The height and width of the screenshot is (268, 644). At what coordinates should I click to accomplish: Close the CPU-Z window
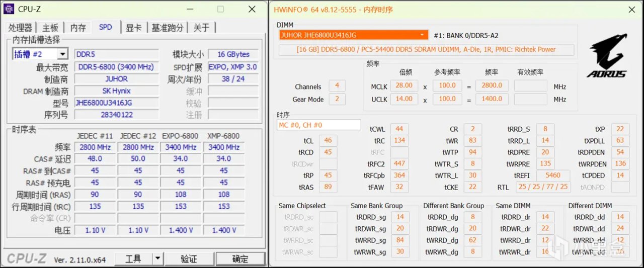point(252,10)
